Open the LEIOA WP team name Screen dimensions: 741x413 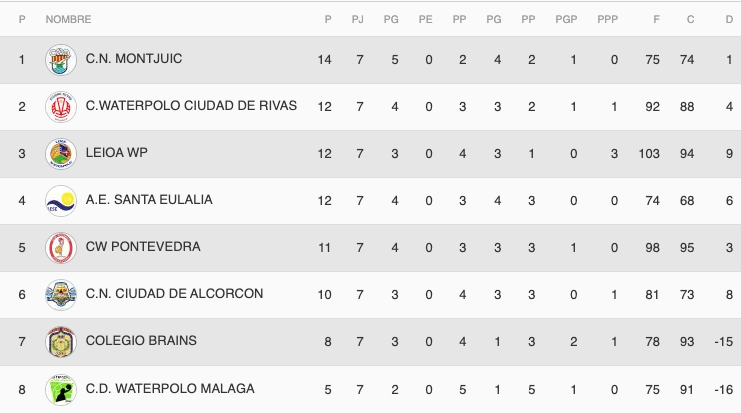pos(117,153)
